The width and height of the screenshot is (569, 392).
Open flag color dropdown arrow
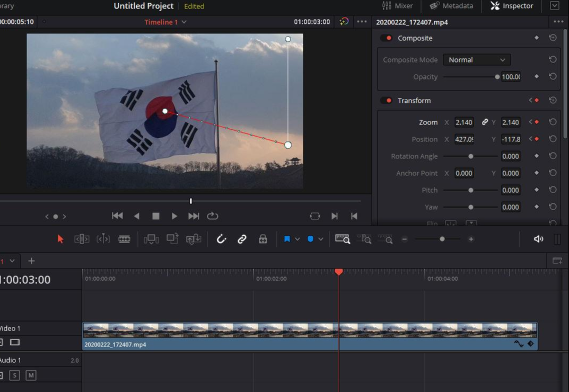[297, 239]
